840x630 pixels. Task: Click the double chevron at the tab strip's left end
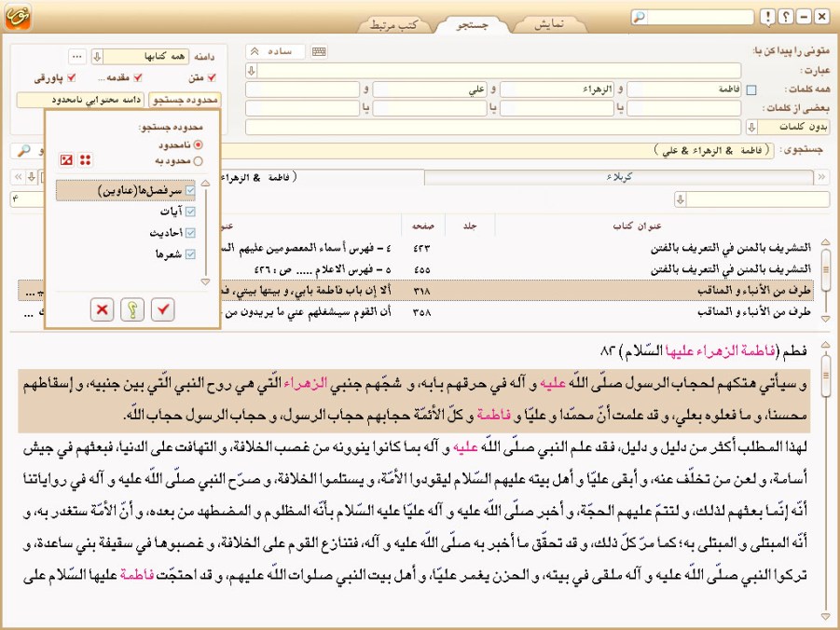tap(19, 177)
